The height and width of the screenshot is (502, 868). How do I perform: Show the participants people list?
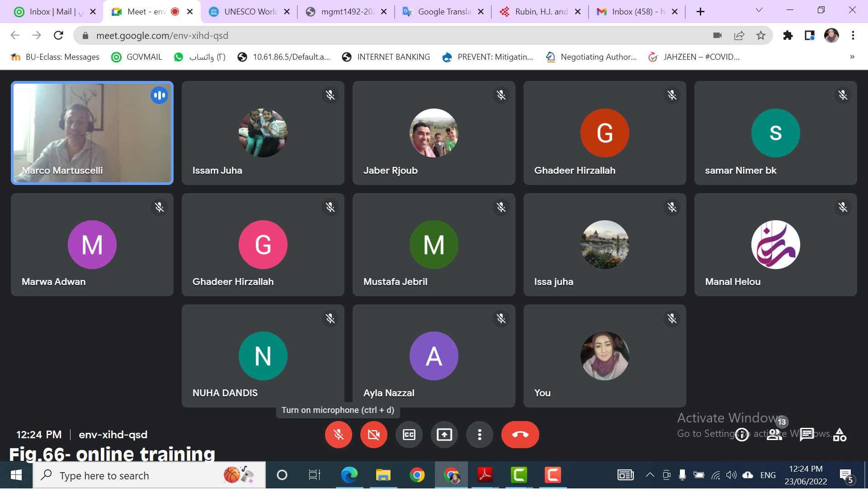click(x=774, y=435)
